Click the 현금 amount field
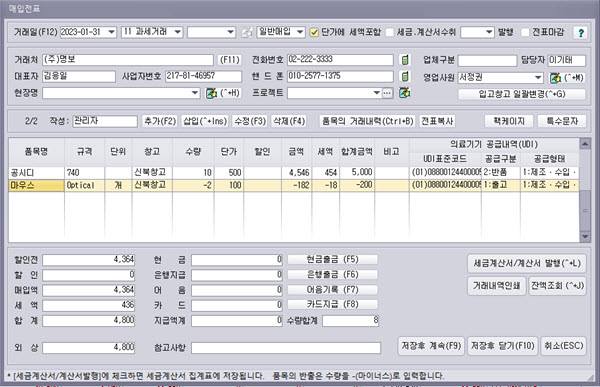 237,260
